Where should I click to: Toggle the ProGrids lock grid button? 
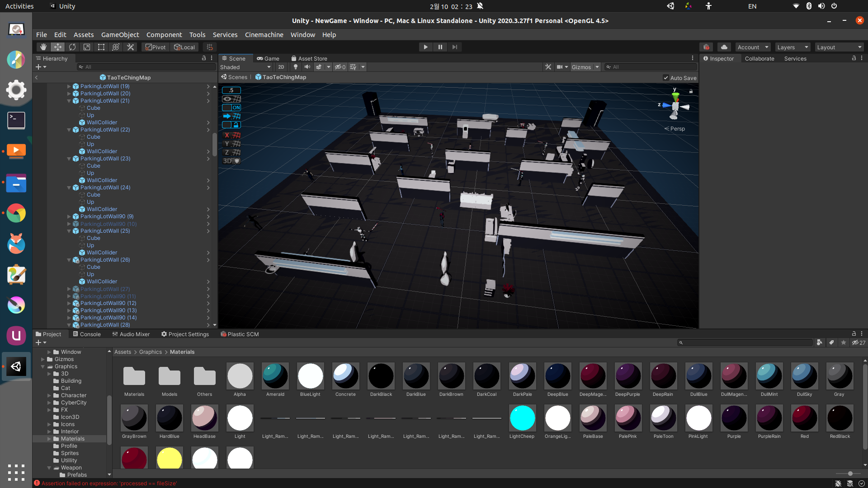[x=231, y=125]
